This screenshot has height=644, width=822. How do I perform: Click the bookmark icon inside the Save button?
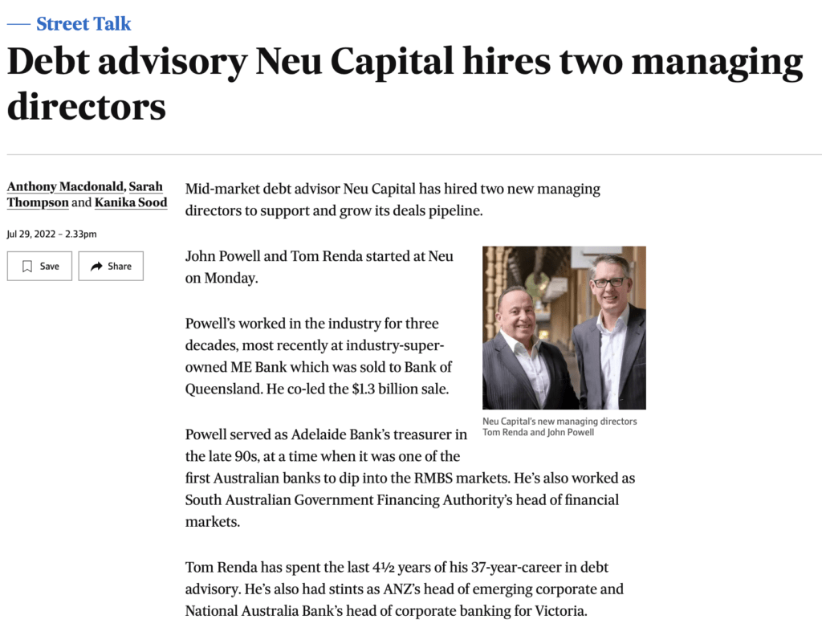28,266
